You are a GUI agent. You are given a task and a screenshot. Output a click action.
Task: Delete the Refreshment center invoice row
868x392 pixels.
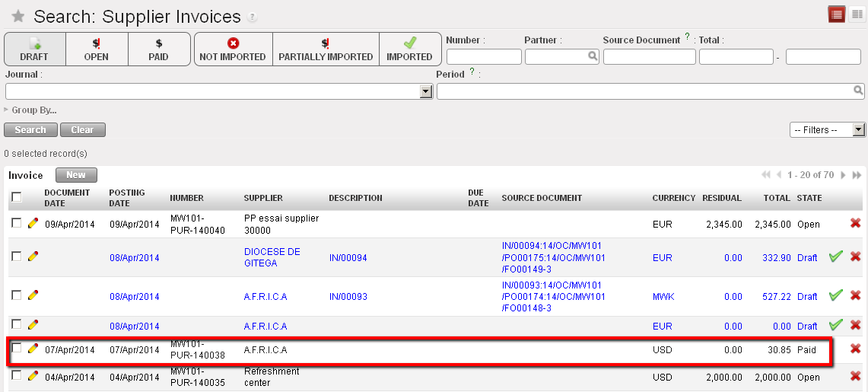coord(855,377)
